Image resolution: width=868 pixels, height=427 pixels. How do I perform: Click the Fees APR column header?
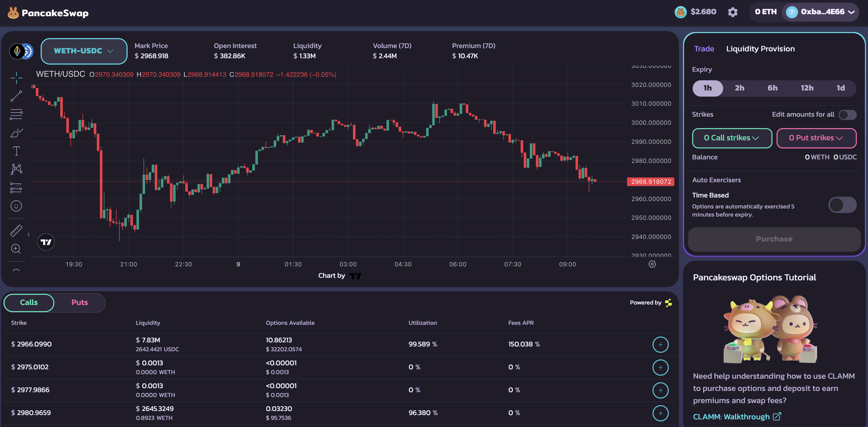click(x=521, y=323)
